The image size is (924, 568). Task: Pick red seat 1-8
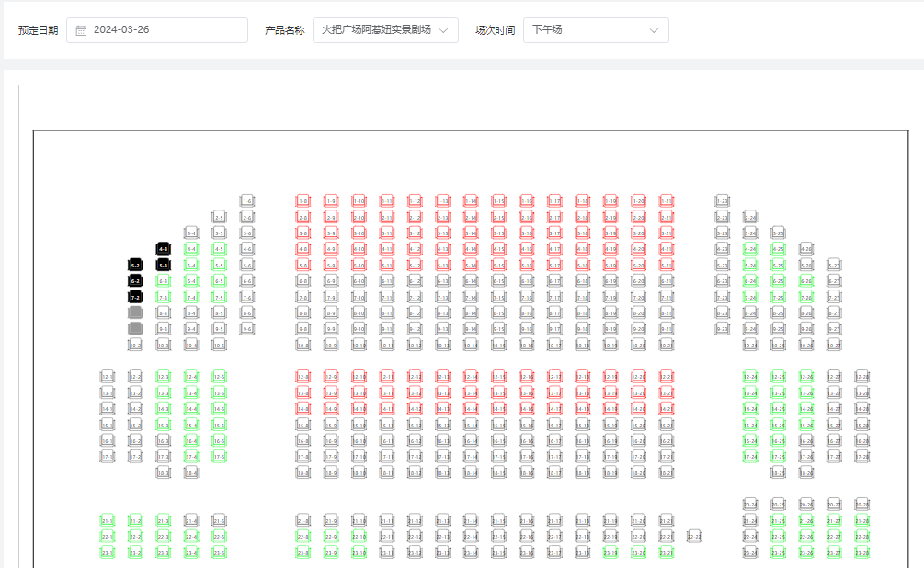coord(303,200)
